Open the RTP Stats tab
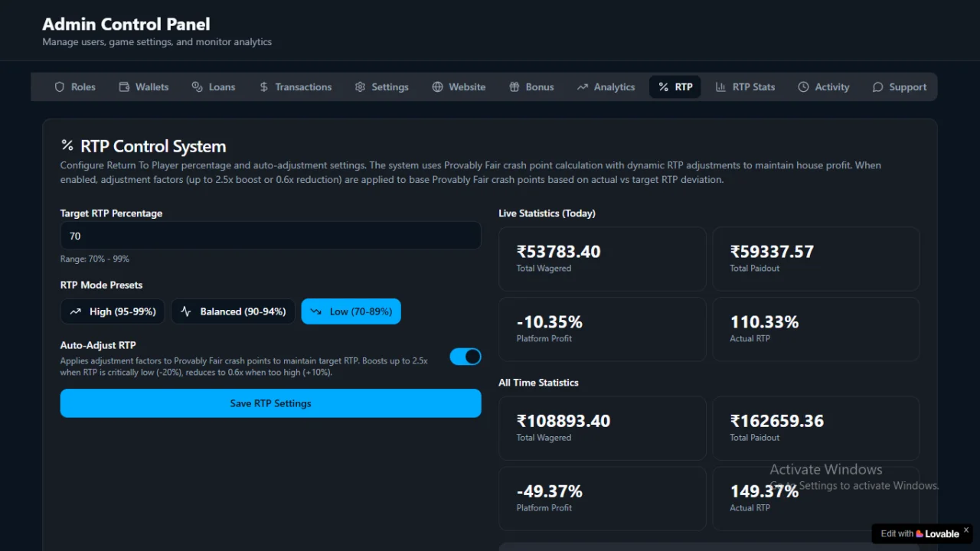The image size is (980, 551). coord(746,87)
